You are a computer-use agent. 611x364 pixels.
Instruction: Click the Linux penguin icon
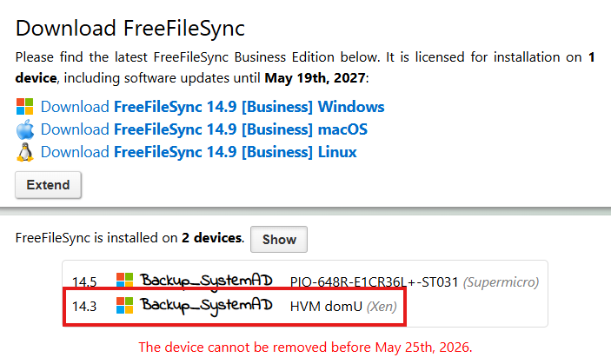(x=25, y=152)
